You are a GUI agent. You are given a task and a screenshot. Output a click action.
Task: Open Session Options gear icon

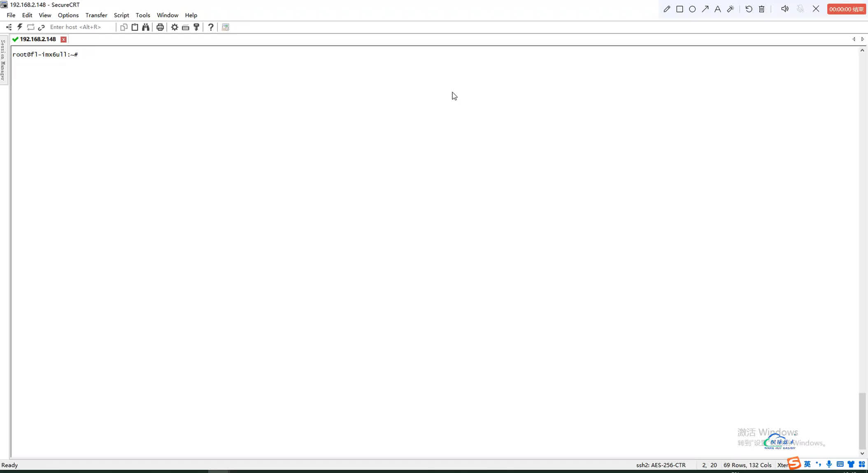[x=175, y=27]
